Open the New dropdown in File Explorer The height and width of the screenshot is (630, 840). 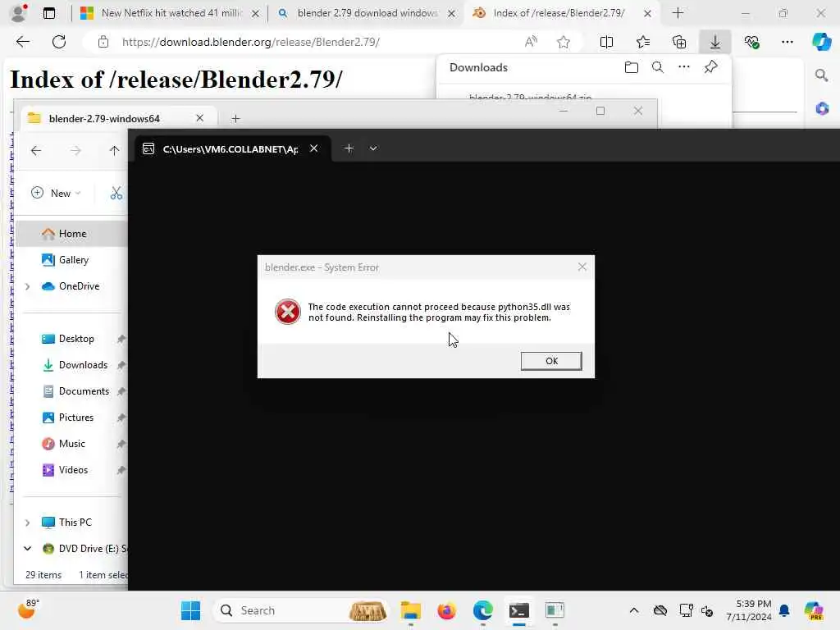coord(57,193)
